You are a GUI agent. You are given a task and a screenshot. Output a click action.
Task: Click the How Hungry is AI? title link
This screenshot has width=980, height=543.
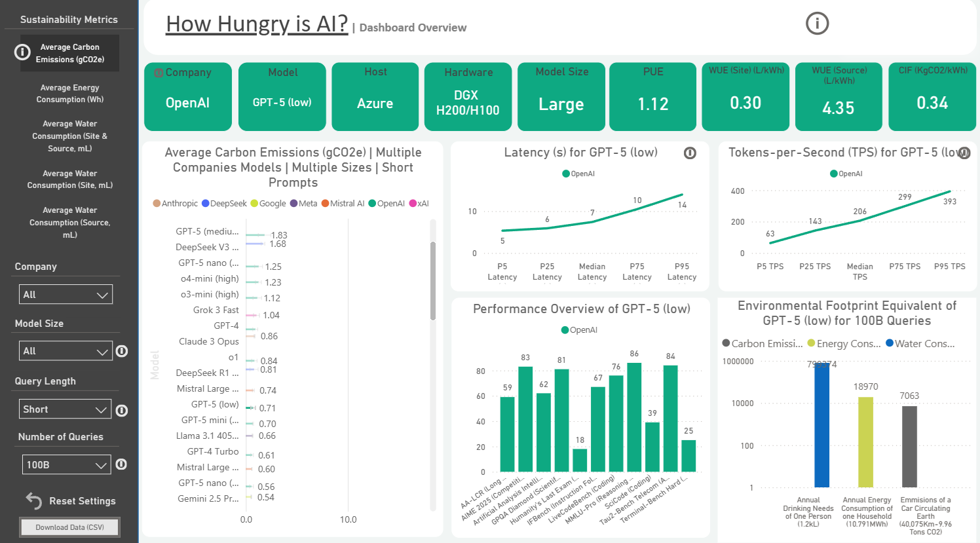click(257, 24)
